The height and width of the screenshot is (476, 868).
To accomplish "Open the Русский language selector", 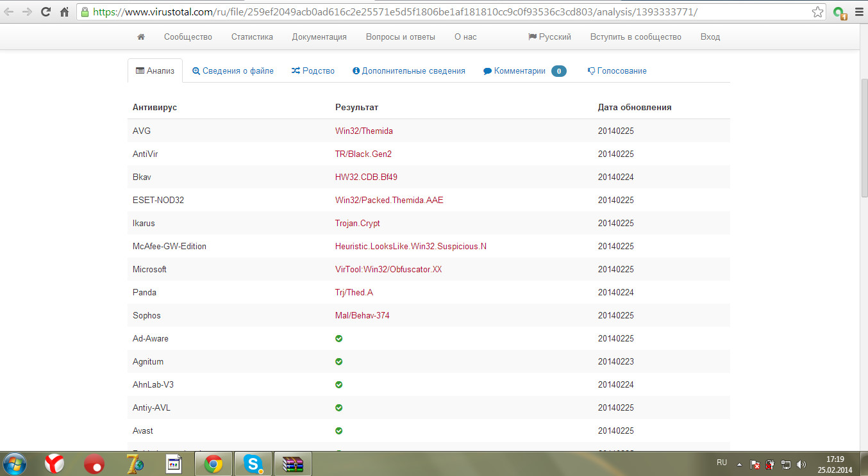I will tap(549, 37).
